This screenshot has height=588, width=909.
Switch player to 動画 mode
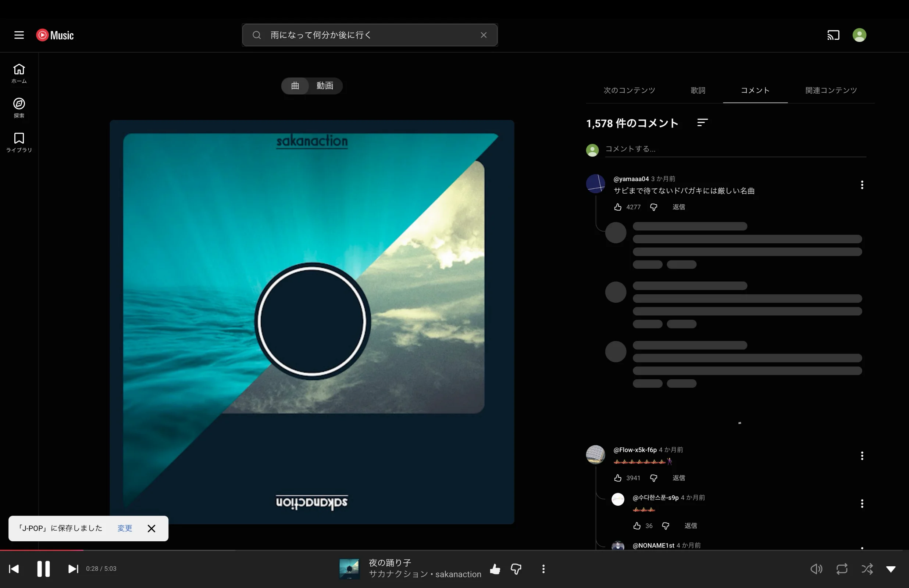pyautogui.click(x=325, y=86)
